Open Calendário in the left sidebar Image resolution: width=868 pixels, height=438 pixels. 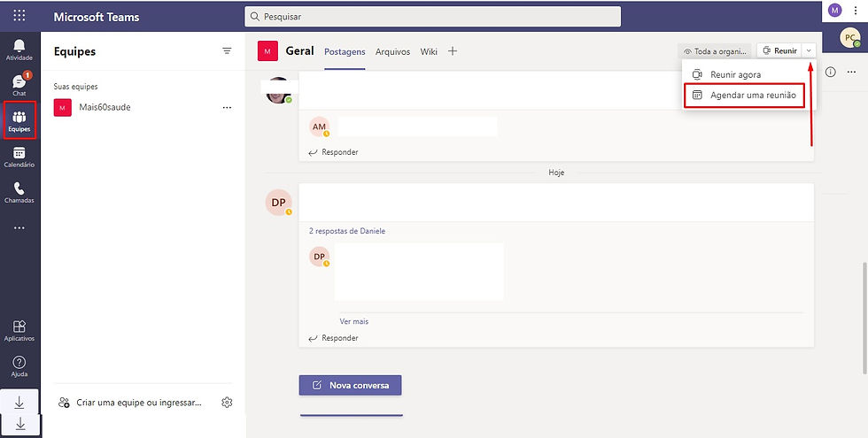point(19,158)
